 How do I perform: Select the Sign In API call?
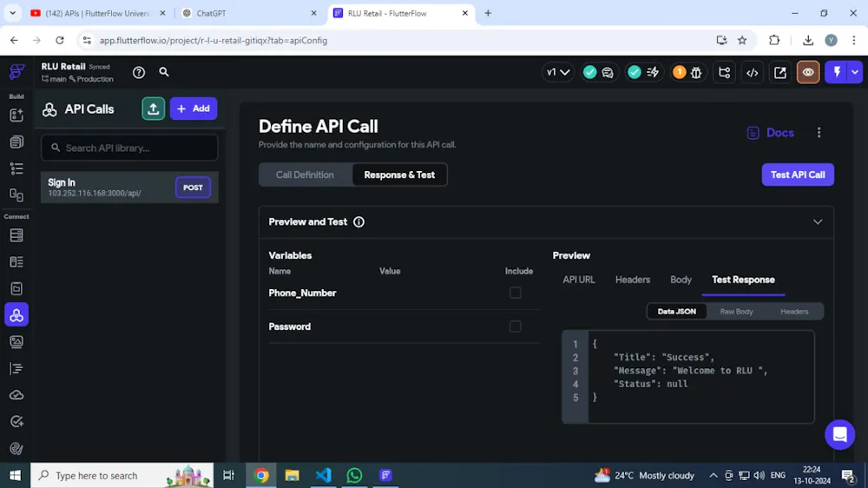click(x=129, y=188)
